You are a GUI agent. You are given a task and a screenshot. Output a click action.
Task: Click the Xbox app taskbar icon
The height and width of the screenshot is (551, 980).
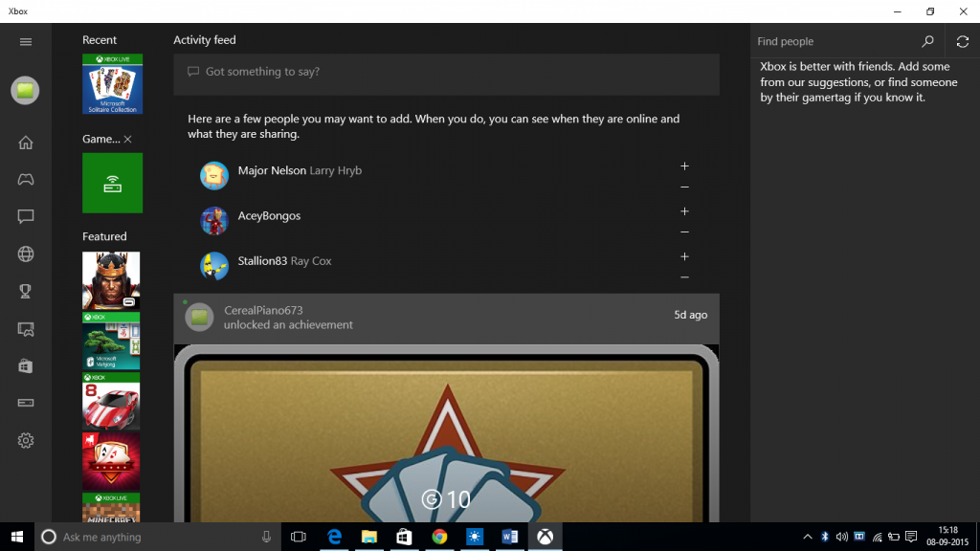(x=545, y=537)
